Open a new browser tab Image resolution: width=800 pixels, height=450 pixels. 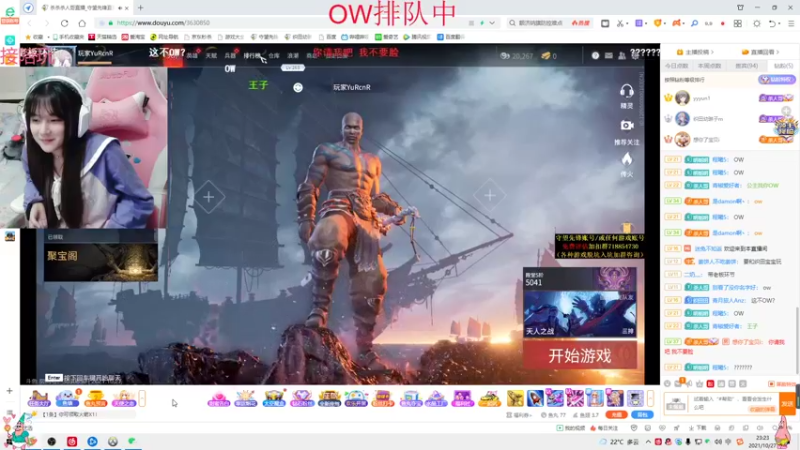[x=140, y=8]
